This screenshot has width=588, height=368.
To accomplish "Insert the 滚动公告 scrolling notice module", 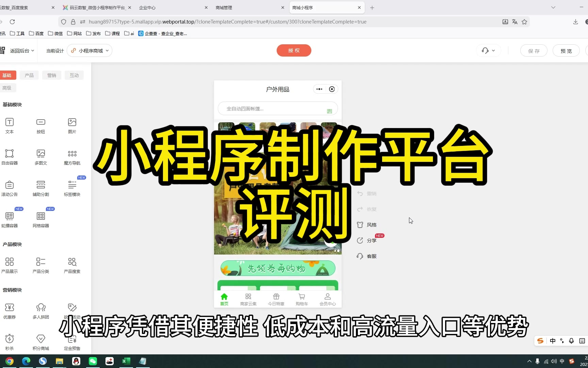I will [10, 188].
